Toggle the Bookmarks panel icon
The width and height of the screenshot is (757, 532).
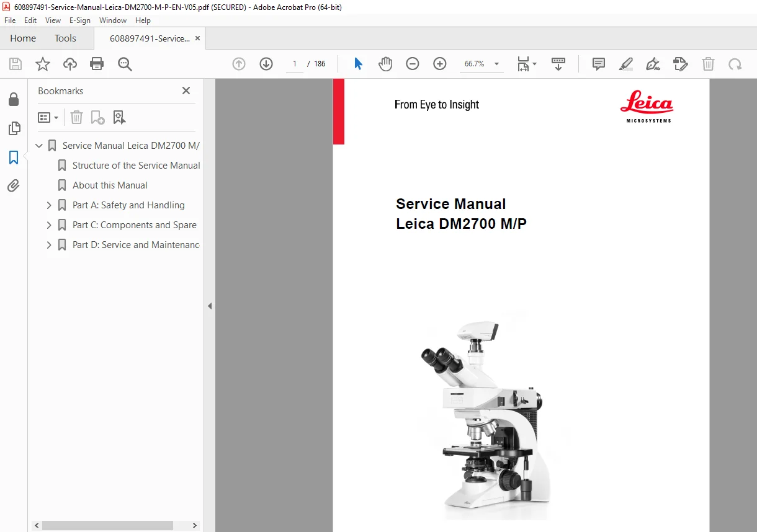tap(14, 157)
